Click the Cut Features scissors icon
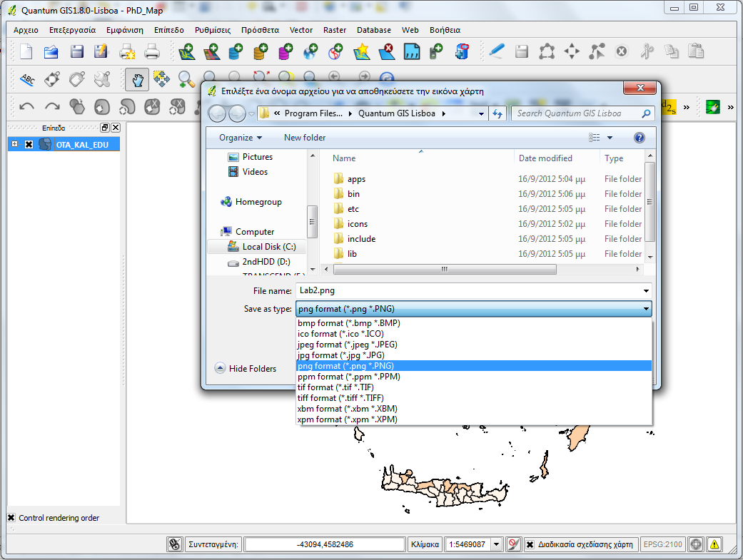This screenshot has height=560, width=743. click(647, 51)
